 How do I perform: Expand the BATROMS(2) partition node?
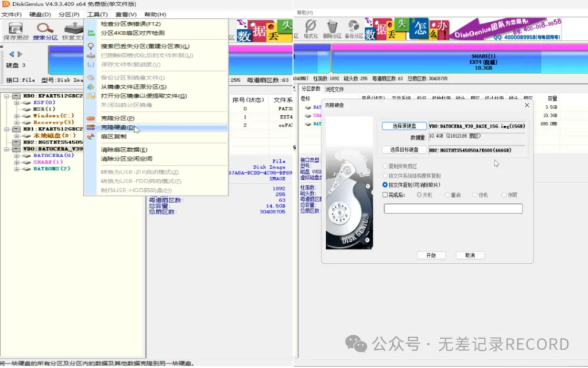(x=17, y=169)
